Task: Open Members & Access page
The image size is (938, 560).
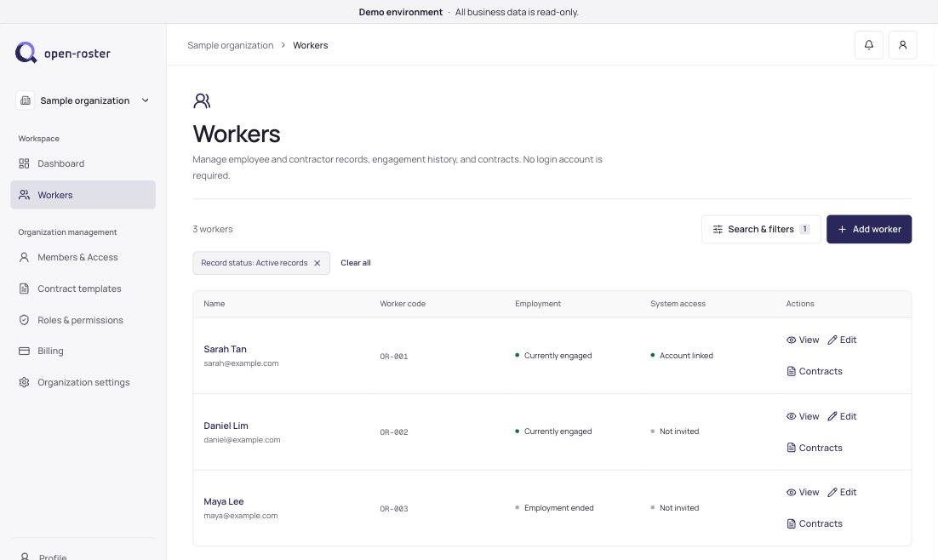Action: 83,257
